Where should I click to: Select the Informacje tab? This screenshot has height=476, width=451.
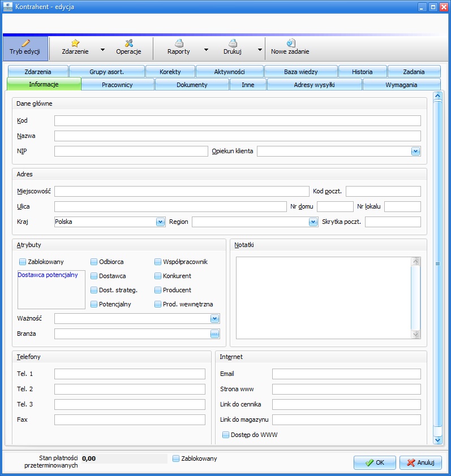pos(44,84)
